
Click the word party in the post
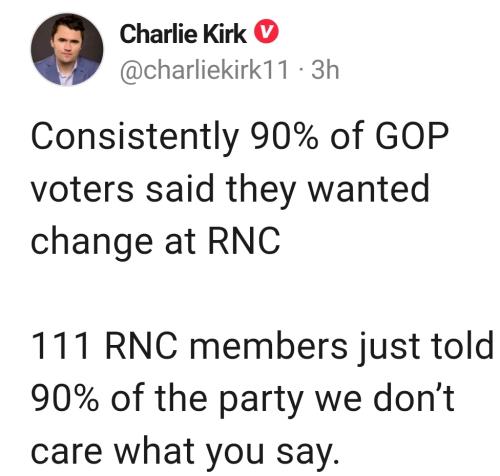point(261,400)
